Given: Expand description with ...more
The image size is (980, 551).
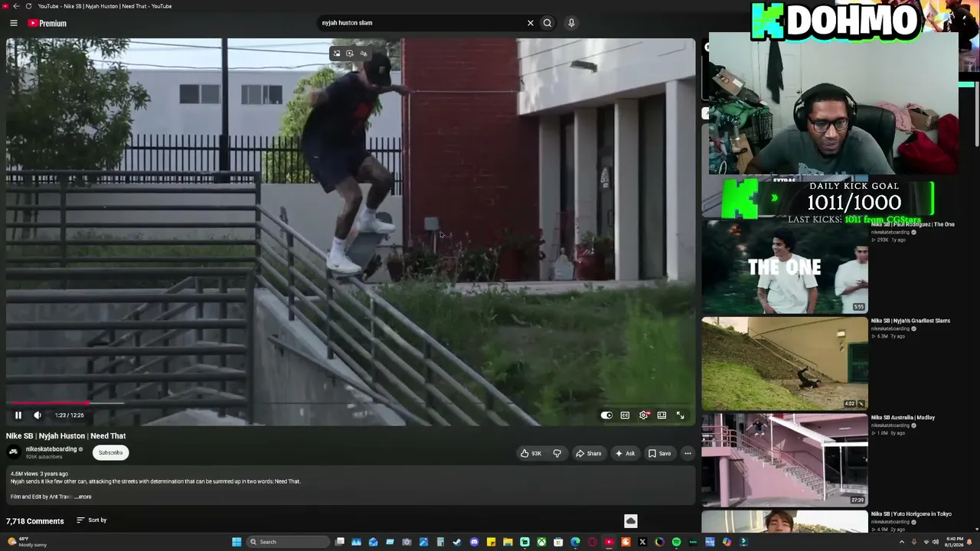Looking at the screenshot, I should point(83,497).
